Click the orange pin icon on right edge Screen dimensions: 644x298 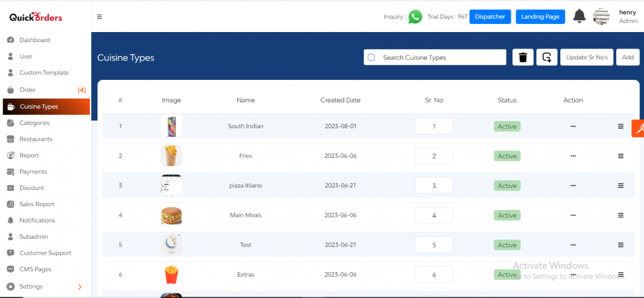coord(637,128)
